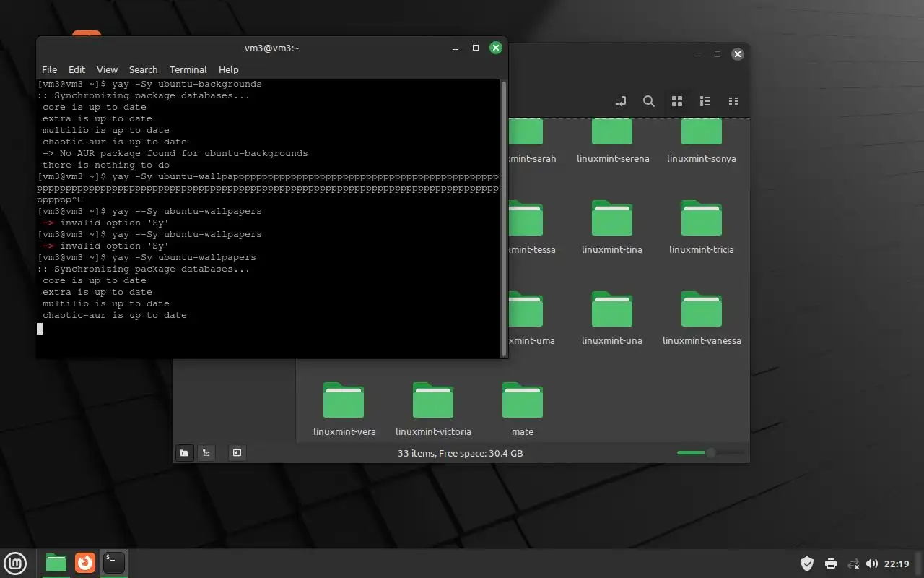
Task: Click the terminal vertical scrollbar
Action: click(503, 218)
